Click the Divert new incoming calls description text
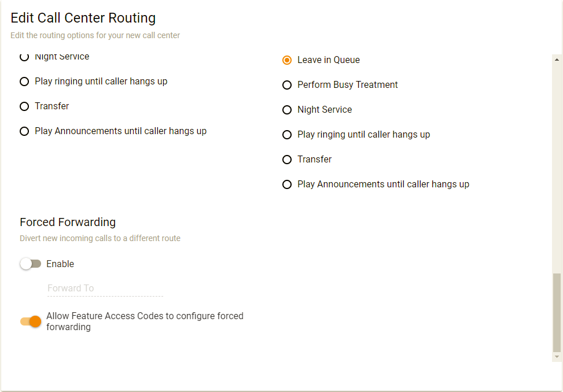 coord(100,238)
